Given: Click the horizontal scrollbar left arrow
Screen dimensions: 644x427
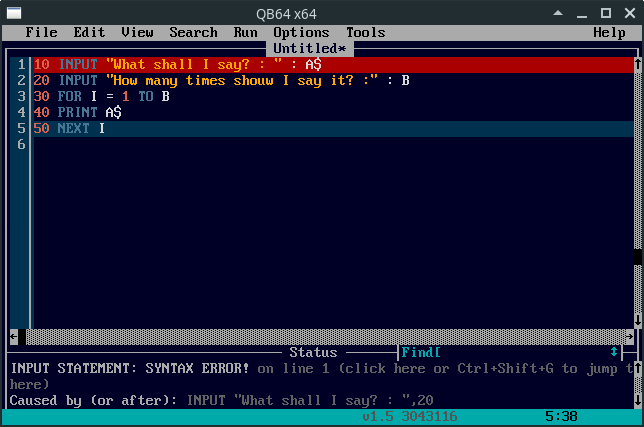Looking at the screenshot, I should pos(14,336).
